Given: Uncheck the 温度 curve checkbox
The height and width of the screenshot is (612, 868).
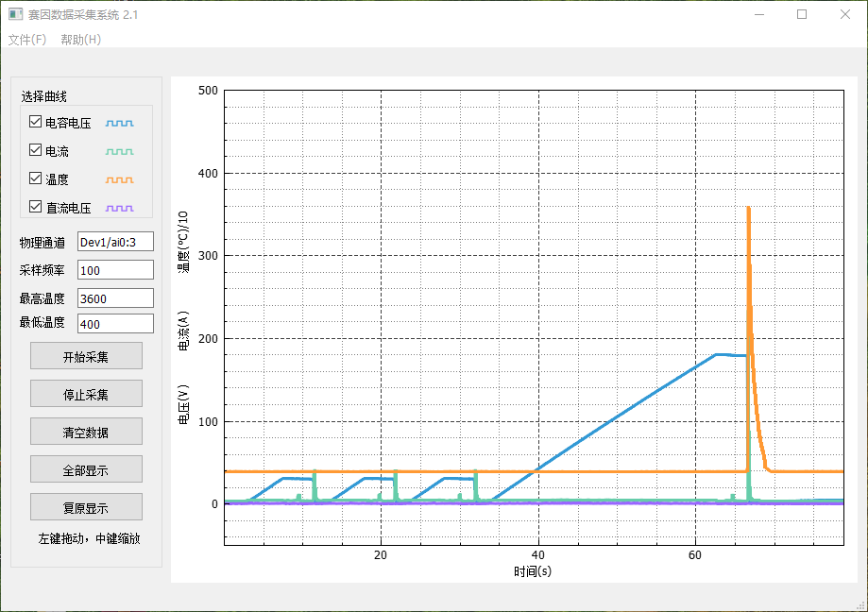Looking at the screenshot, I should tap(36, 178).
